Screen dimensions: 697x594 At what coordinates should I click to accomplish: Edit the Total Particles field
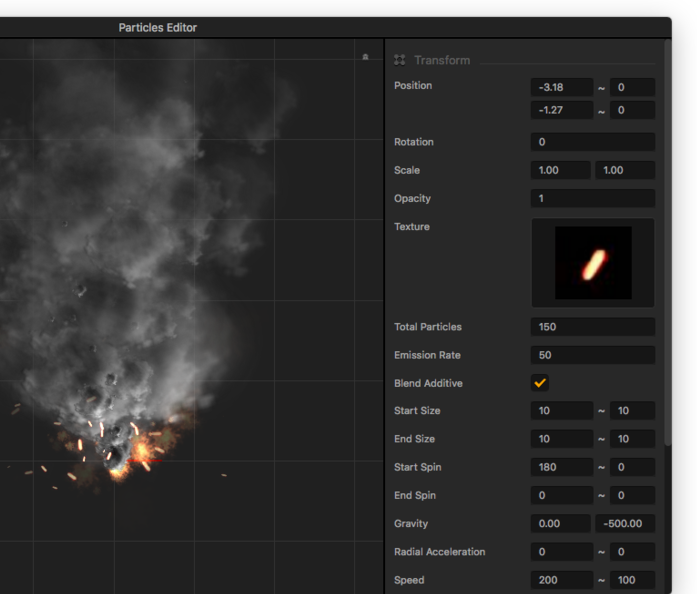(593, 327)
